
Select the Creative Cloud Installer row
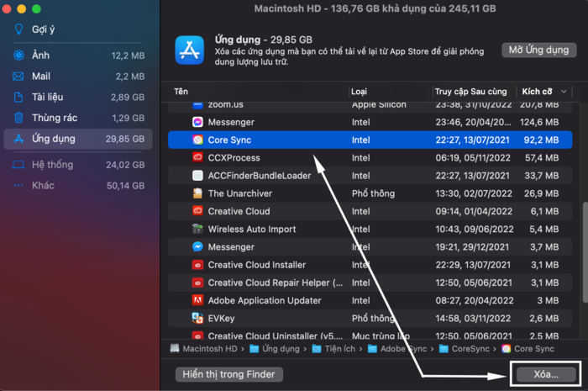(x=370, y=265)
